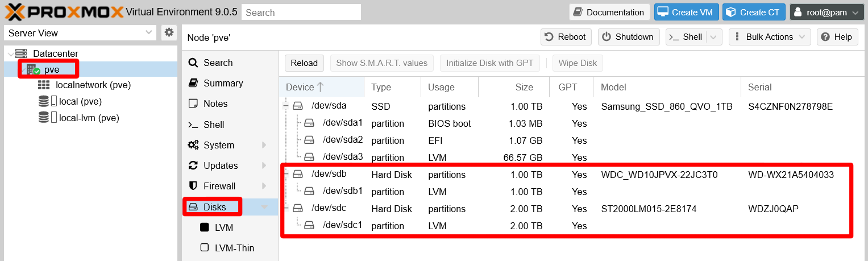Click the search field in the top bar
The height and width of the screenshot is (261, 868).
coord(301,12)
